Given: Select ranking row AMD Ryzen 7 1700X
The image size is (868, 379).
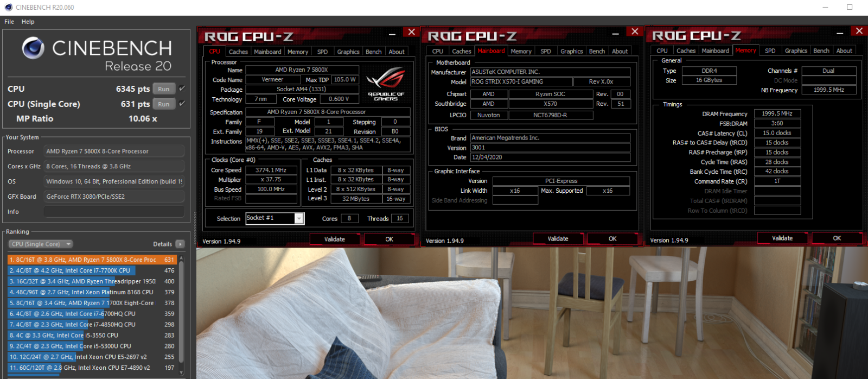Looking at the screenshot, I should (x=92, y=303).
